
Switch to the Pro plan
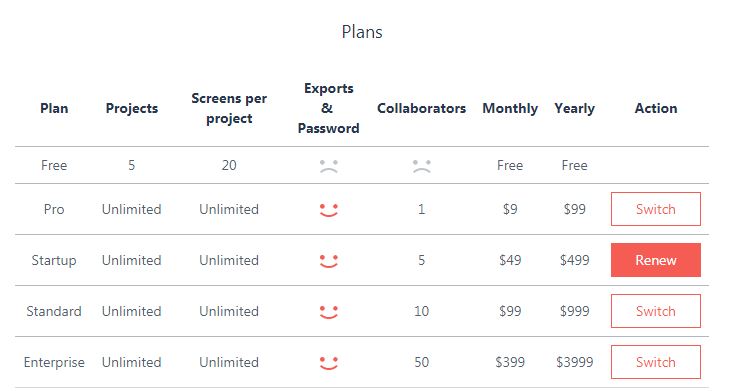pos(656,209)
